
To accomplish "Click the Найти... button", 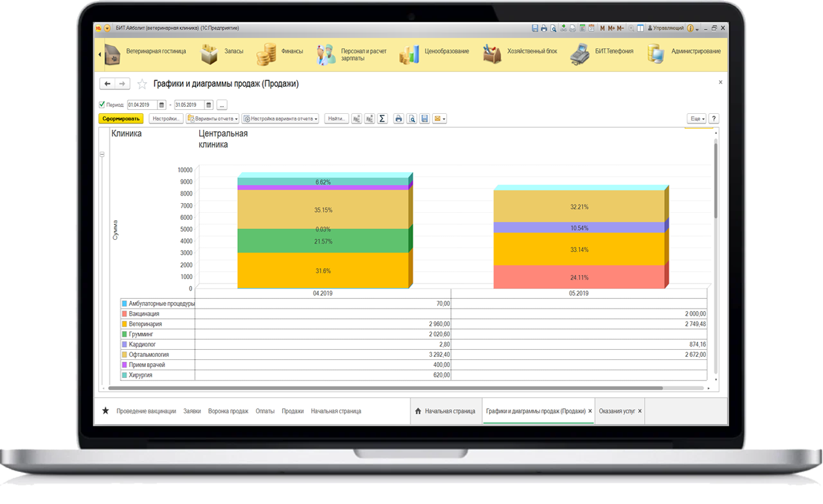I will tap(336, 119).
